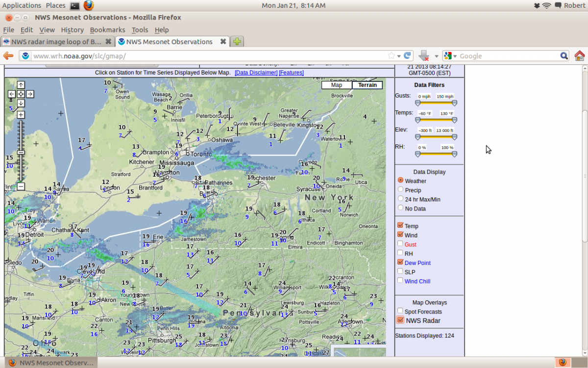
Task: Click the Firefox icon at bottom-right panel
Action: tap(563, 363)
